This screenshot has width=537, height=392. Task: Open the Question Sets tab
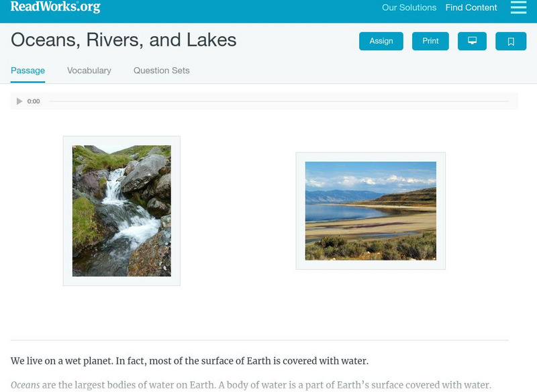click(x=161, y=70)
